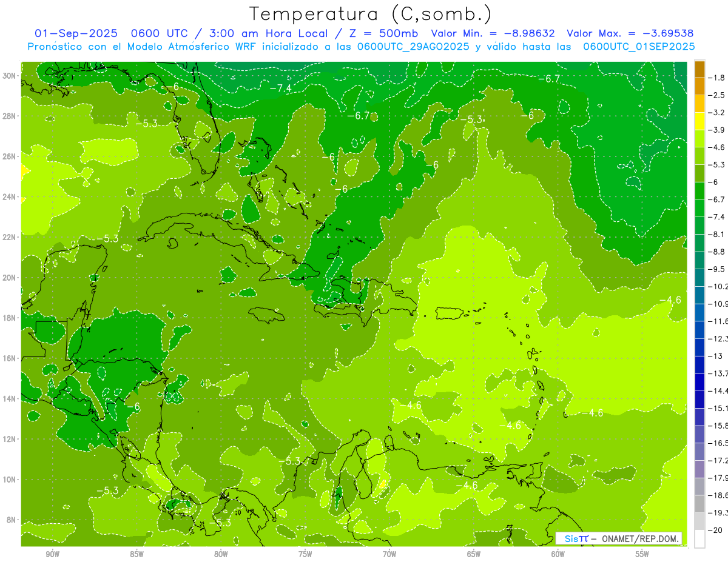
Task: Click the '18N' latitude axis label
Action: coord(9,318)
